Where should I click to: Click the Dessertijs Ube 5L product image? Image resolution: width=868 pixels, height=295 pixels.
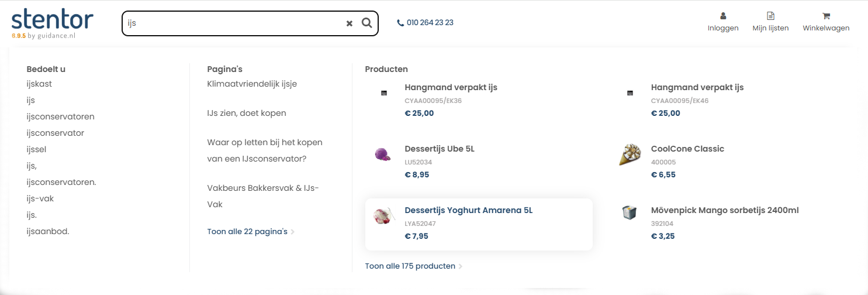(382, 155)
